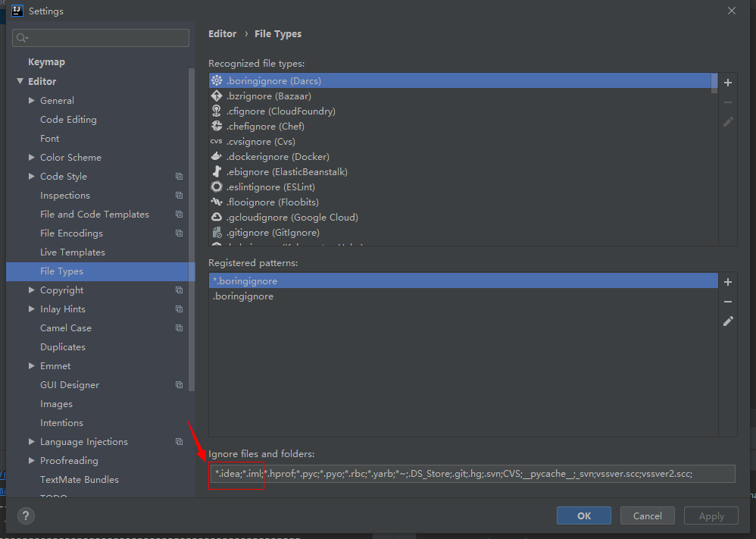Click the project-level icon next to GUI Designer
This screenshot has height=539, width=756.
click(180, 384)
